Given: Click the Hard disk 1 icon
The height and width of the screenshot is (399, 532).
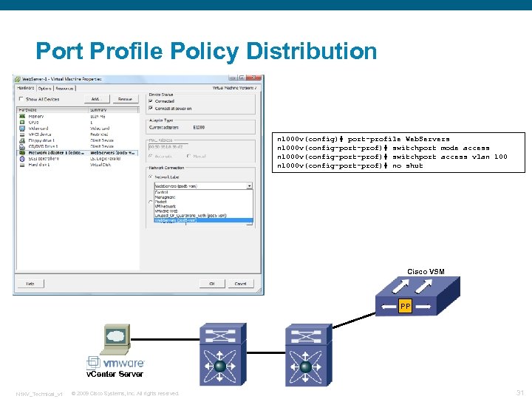Looking at the screenshot, I should 22,165.
